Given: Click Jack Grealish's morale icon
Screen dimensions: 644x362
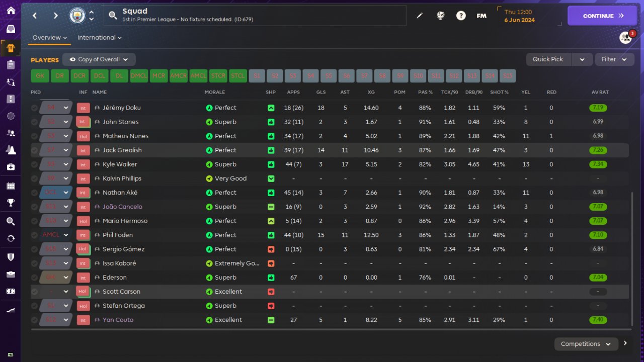Looking at the screenshot, I should (209, 150).
